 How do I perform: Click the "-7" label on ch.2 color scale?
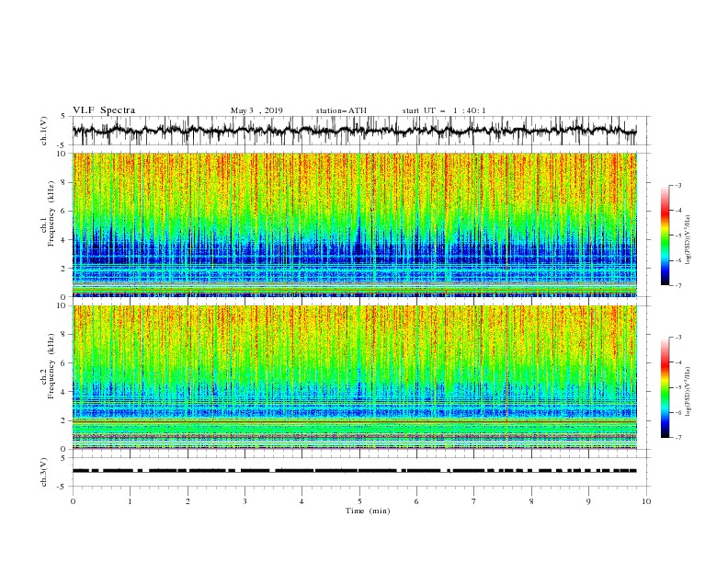[x=677, y=437]
